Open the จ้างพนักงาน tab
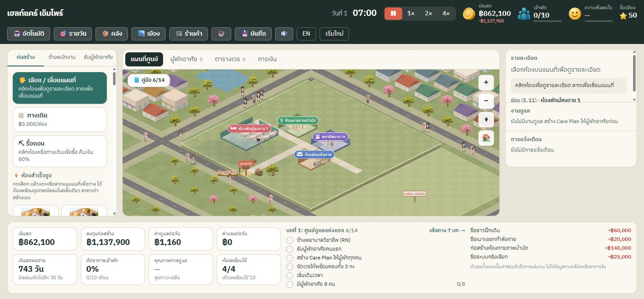The height and width of the screenshot is (299, 644). [x=62, y=57]
